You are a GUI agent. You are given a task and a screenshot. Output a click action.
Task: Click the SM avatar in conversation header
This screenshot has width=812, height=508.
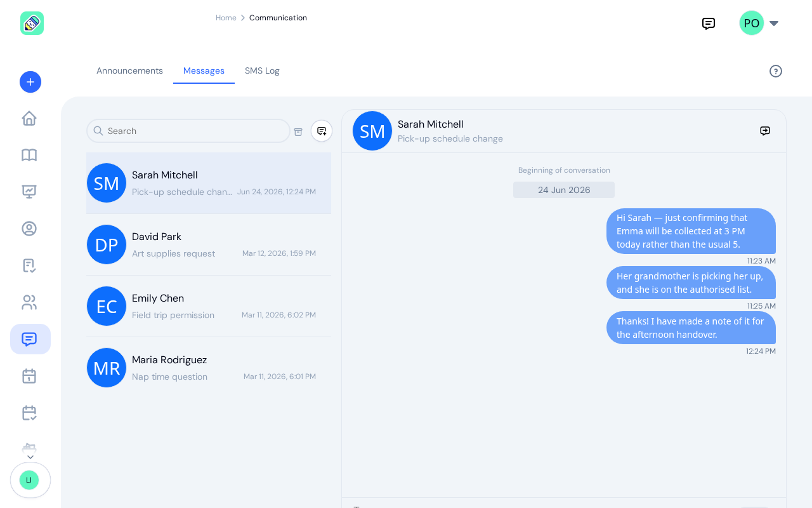point(372,131)
